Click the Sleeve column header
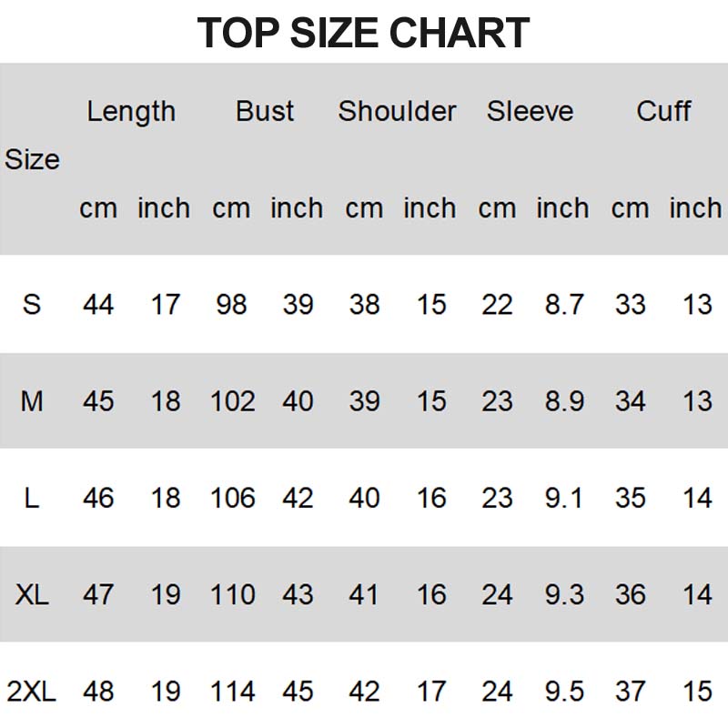This screenshot has height=728, width=728. pyautogui.click(x=530, y=111)
